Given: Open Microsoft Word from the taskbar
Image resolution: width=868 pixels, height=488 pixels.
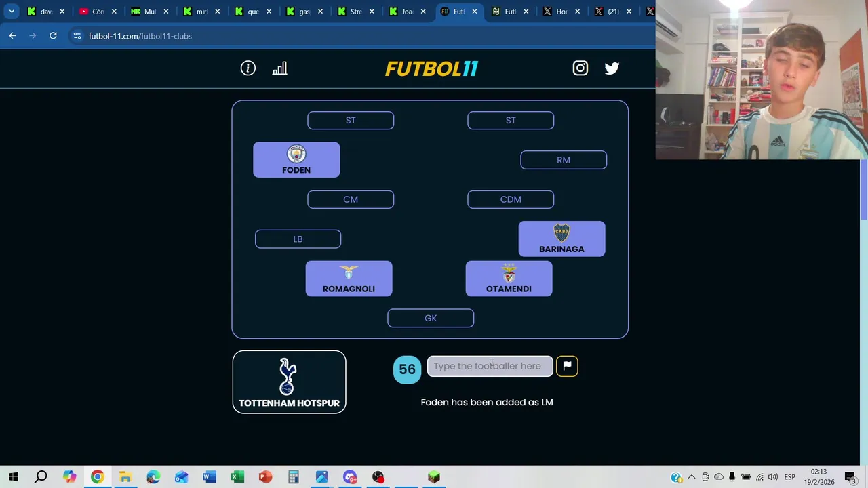Looking at the screenshot, I should click(210, 477).
